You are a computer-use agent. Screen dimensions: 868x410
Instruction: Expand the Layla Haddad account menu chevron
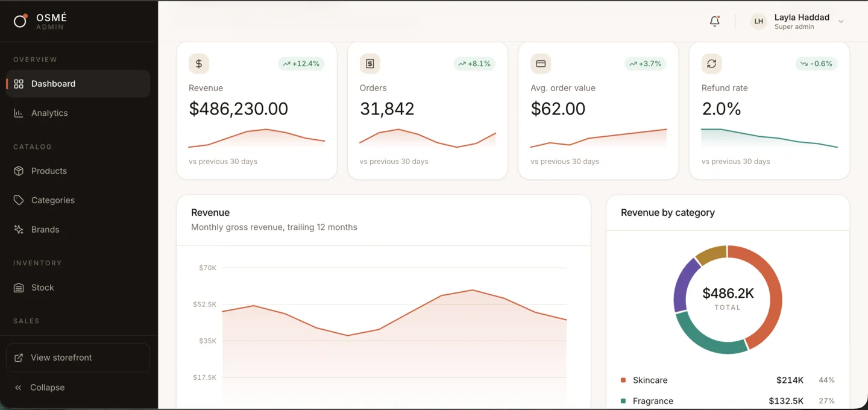point(841,21)
